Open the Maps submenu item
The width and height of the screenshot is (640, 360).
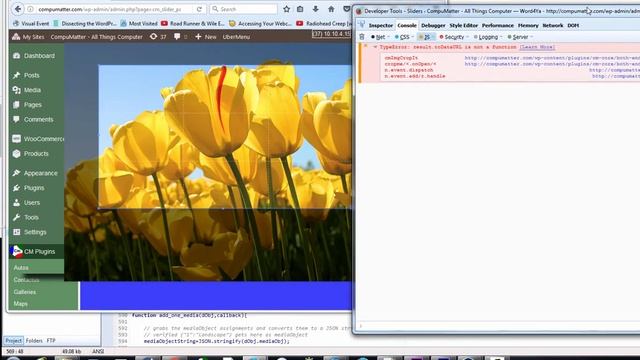point(20,304)
